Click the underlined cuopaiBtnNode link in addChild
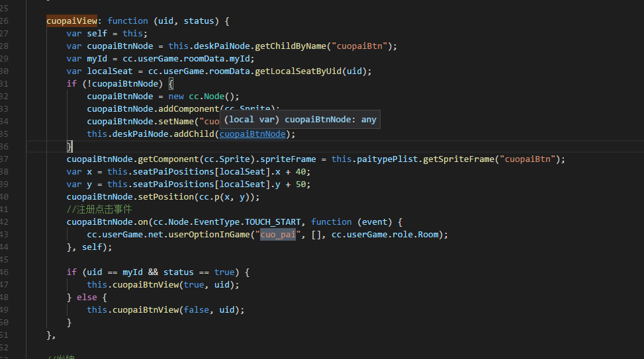The width and height of the screenshot is (644, 359). [x=252, y=134]
